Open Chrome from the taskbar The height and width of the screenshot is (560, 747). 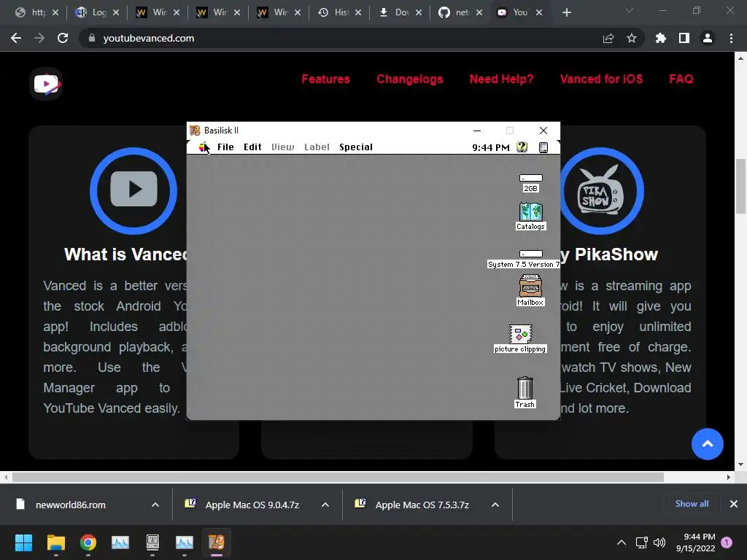click(x=88, y=542)
